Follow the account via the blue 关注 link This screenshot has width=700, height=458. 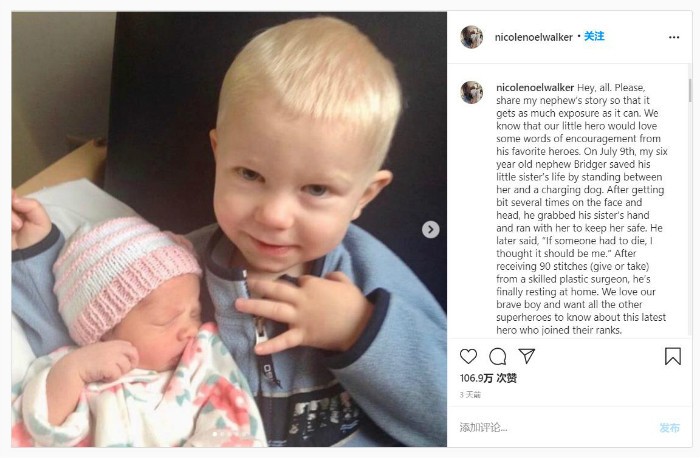click(x=594, y=36)
